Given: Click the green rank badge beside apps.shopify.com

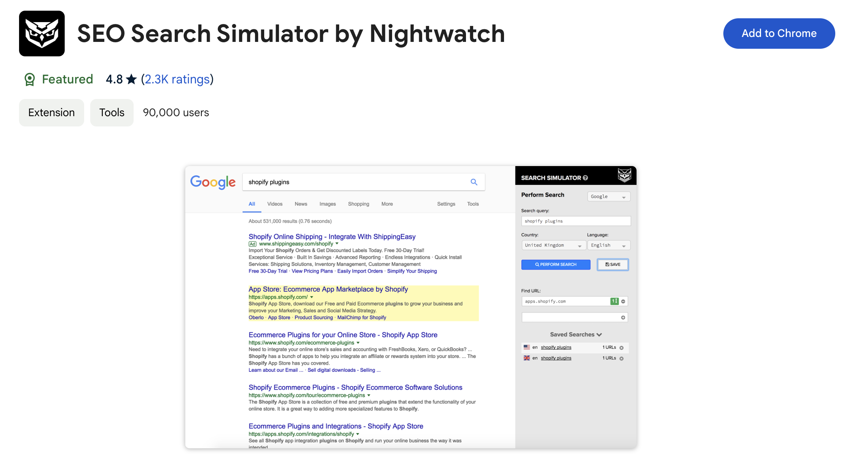Looking at the screenshot, I should [x=614, y=301].
